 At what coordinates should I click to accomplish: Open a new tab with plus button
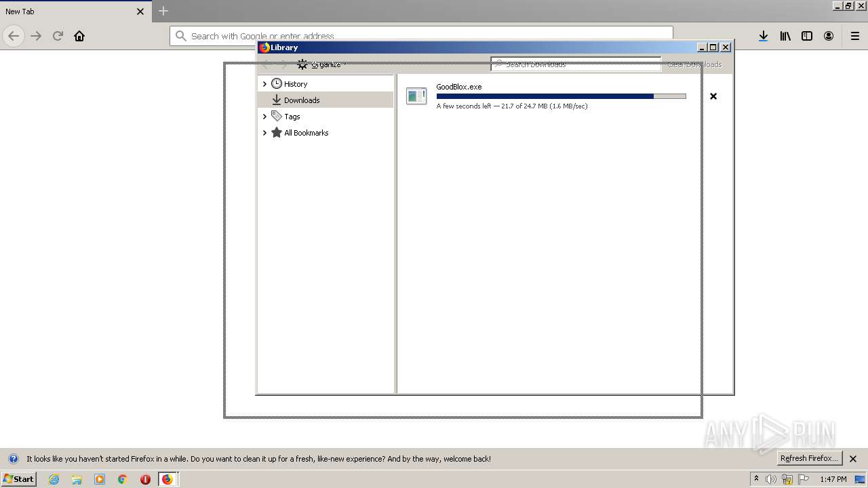point(163,11)
